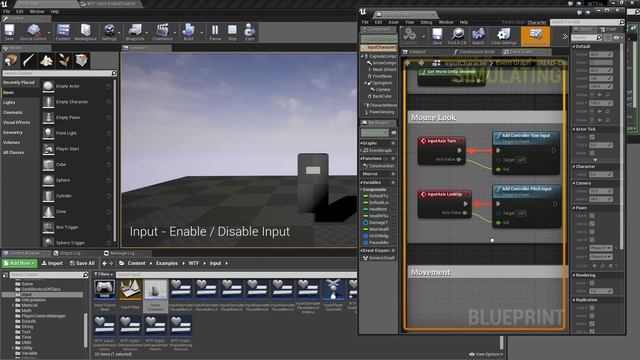Click the Compile icon in Blueprint editor
This screenshot has height=360, width=640.
(410, 36)
